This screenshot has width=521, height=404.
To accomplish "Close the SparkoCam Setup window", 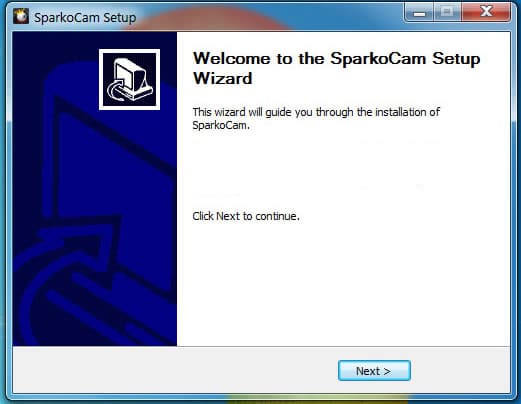I will pyautogui.click(x=486, y=12).
